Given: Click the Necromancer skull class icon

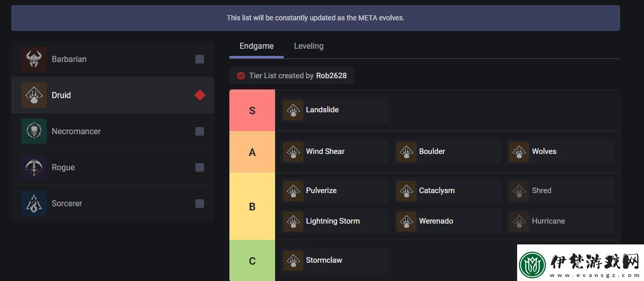Looking at the screenshot, I should pos(34,131).
